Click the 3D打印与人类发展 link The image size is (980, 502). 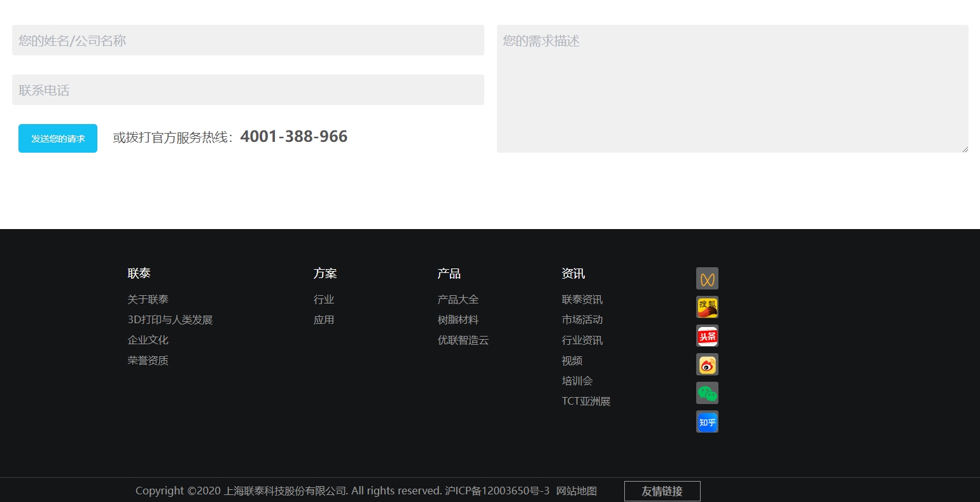coord(171,319)
